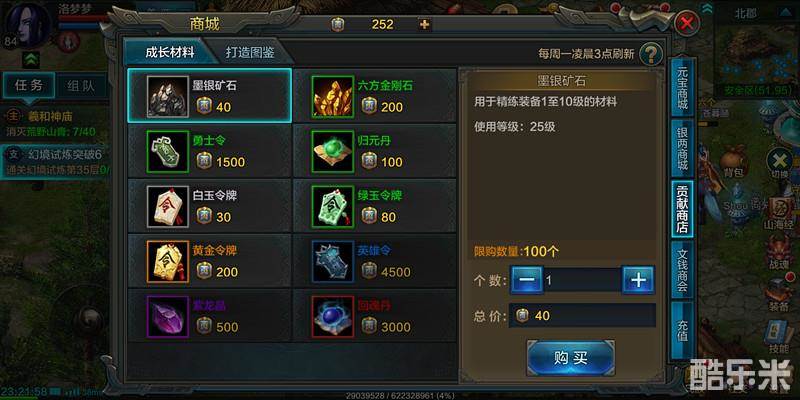Pick the 归元丹 green pill icon
The width and height of the screenshot is (800, 400).
pos(333,152)
